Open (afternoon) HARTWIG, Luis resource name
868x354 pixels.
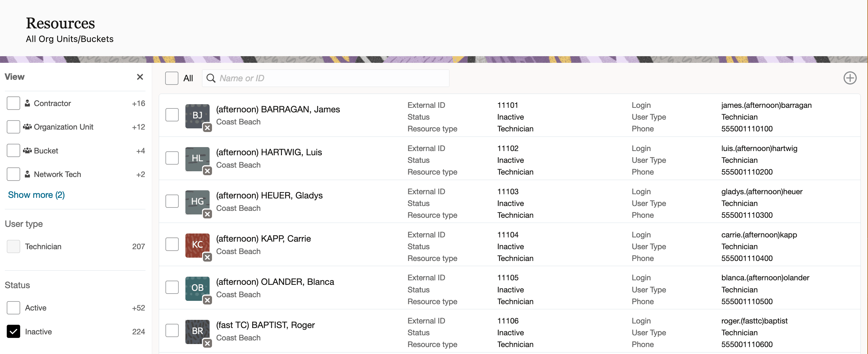[269, 153]
